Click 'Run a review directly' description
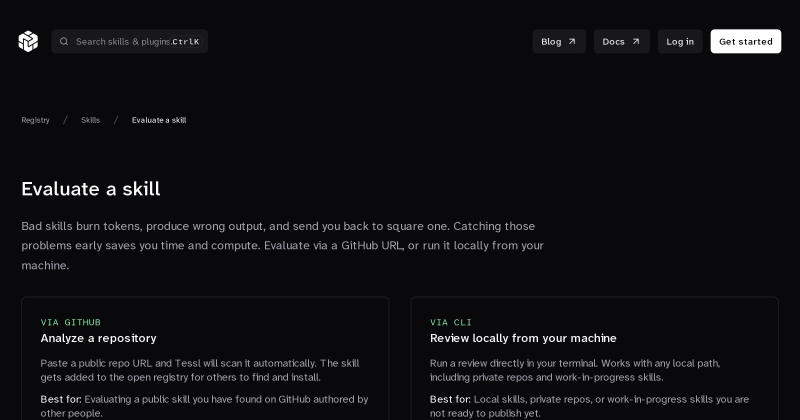This screenshot has height=420, width=800. [575, 370]
